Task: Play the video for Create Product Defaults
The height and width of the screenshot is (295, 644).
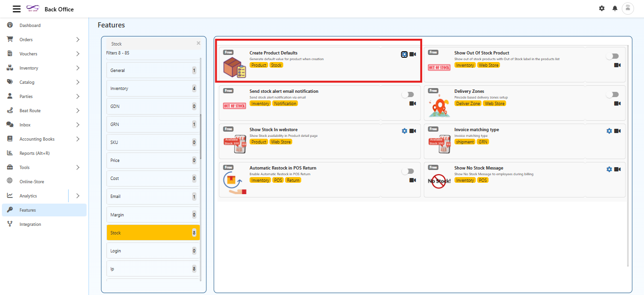Action: click(412, 54)
